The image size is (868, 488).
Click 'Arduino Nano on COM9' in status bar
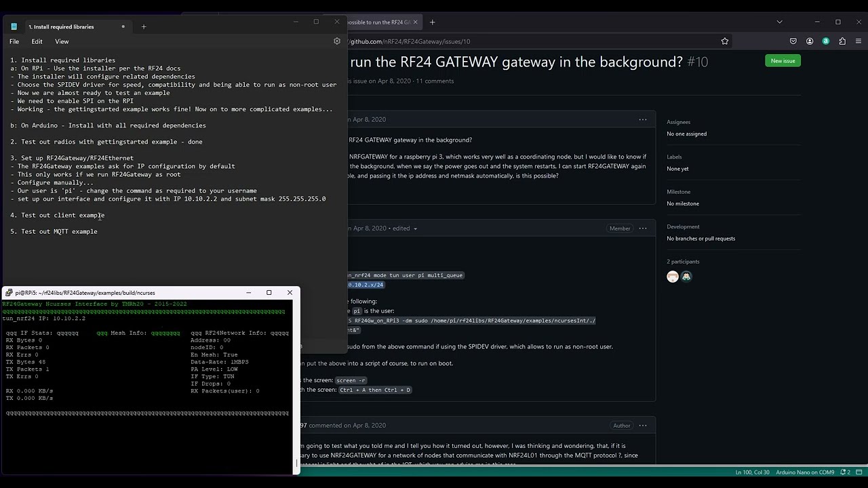coord(806,472)
